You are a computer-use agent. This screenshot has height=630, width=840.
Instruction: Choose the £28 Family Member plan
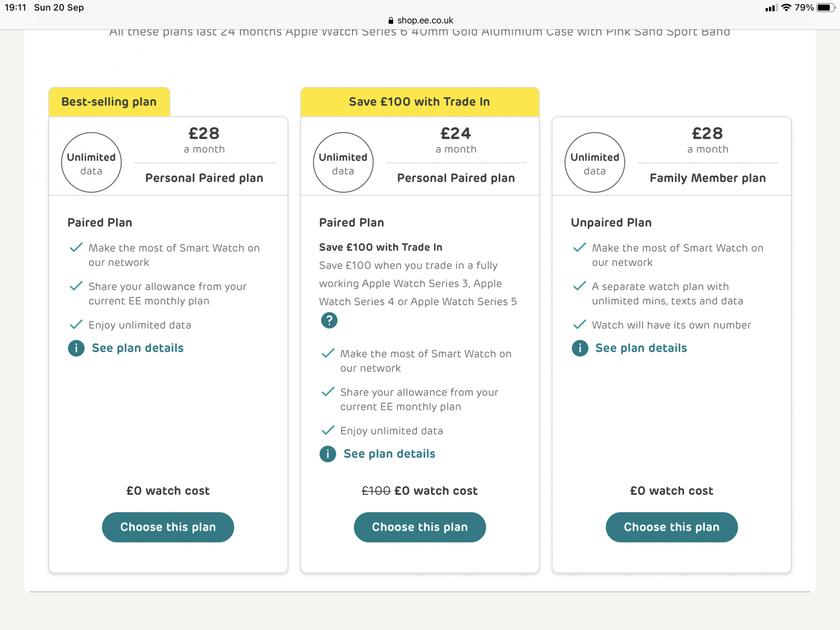[x=672, y=527]
